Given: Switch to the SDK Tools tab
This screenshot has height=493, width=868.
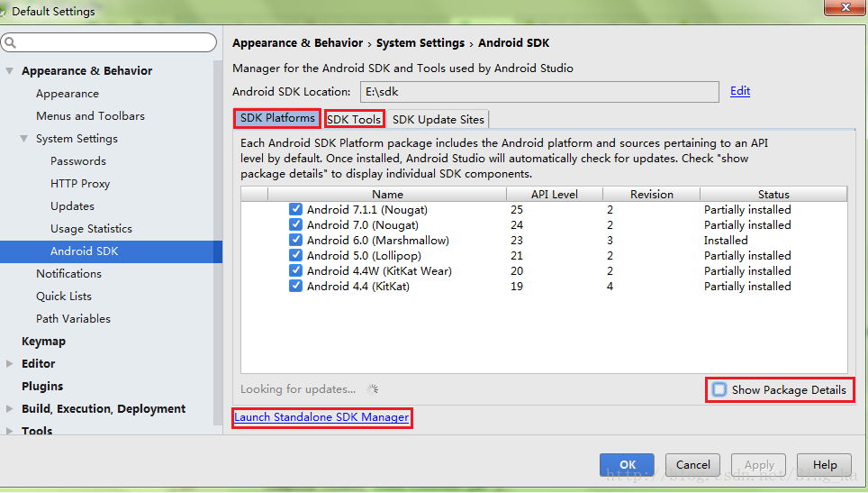Looking at the screenshot, I should (354, 119).
